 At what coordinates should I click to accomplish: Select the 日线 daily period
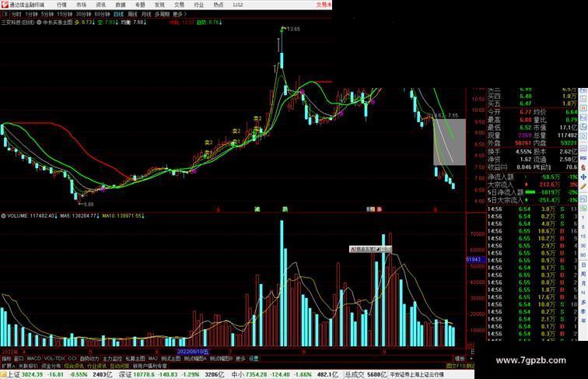click(118, 14)
